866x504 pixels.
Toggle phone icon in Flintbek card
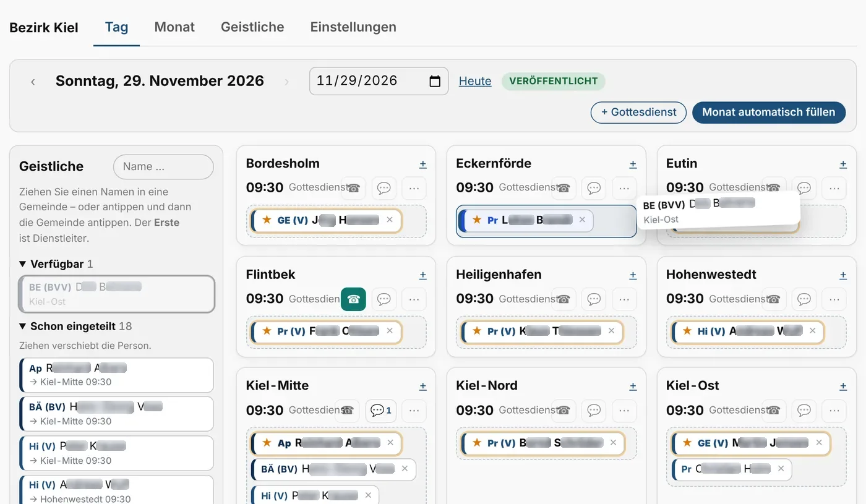(x=353, y=299)
